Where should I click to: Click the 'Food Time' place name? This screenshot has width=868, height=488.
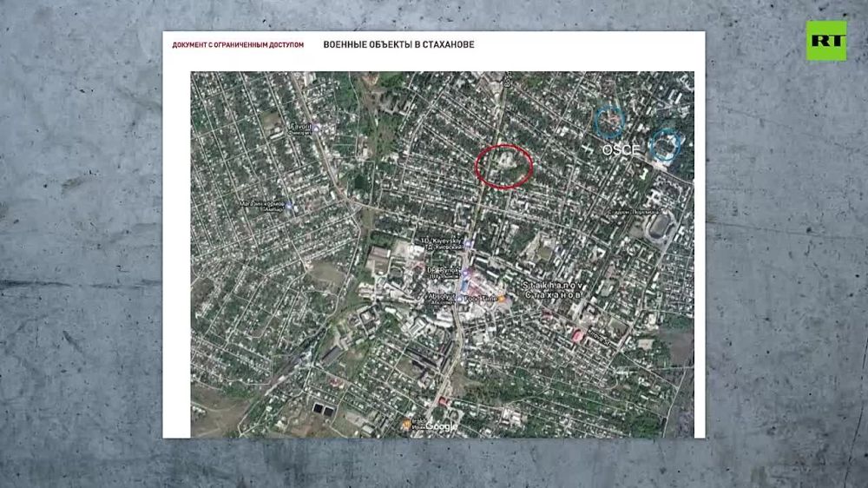(x=479, y=299)
